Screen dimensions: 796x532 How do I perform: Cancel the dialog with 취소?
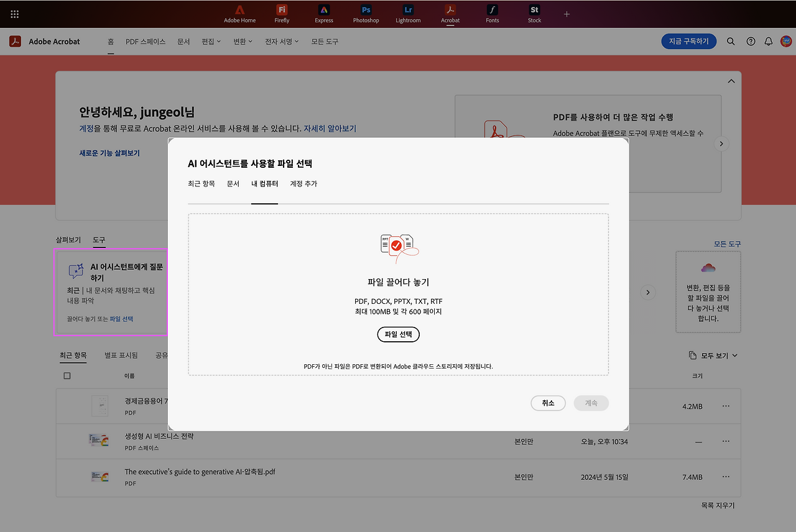pos(548,403)
